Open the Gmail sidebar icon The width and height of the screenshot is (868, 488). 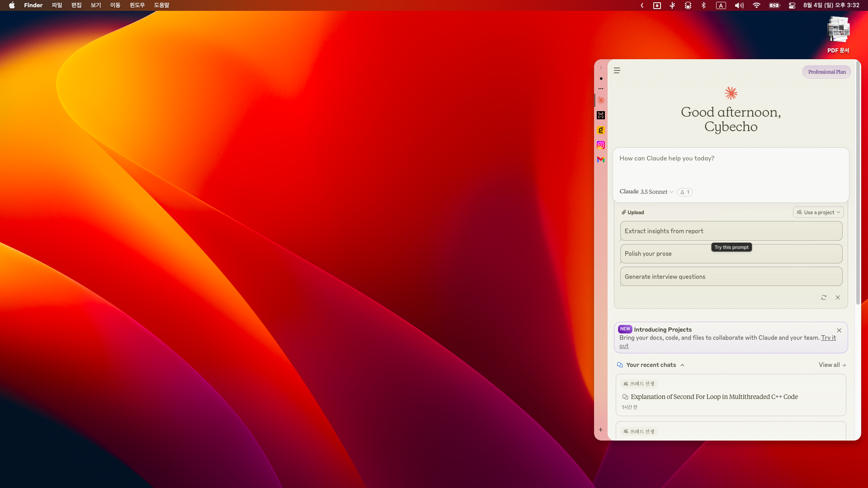click(x=601, y=160)
